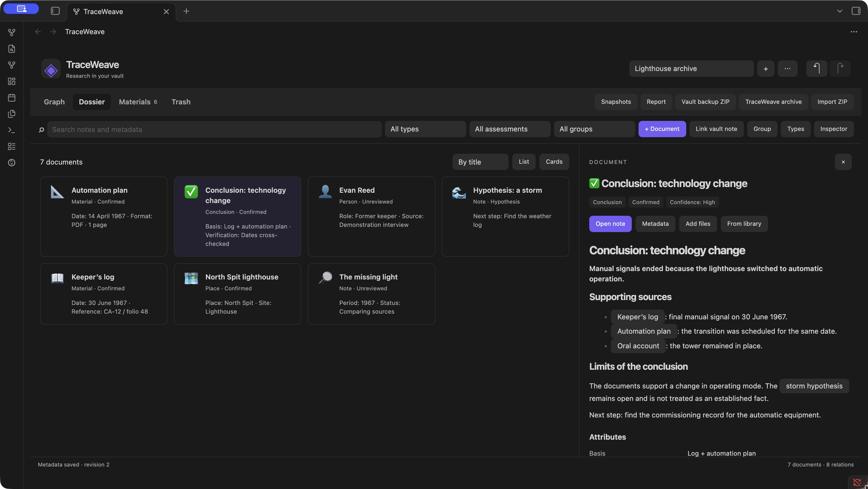868x489 pixels.
Task: Add a new project with plus button
Action: point(766,69)
